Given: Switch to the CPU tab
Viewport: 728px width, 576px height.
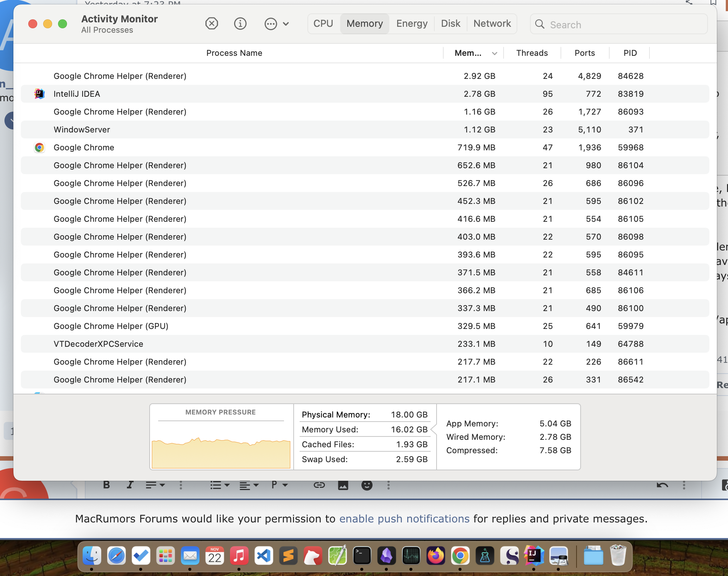Looking at the screenshot, I should (x=323, y=24).
